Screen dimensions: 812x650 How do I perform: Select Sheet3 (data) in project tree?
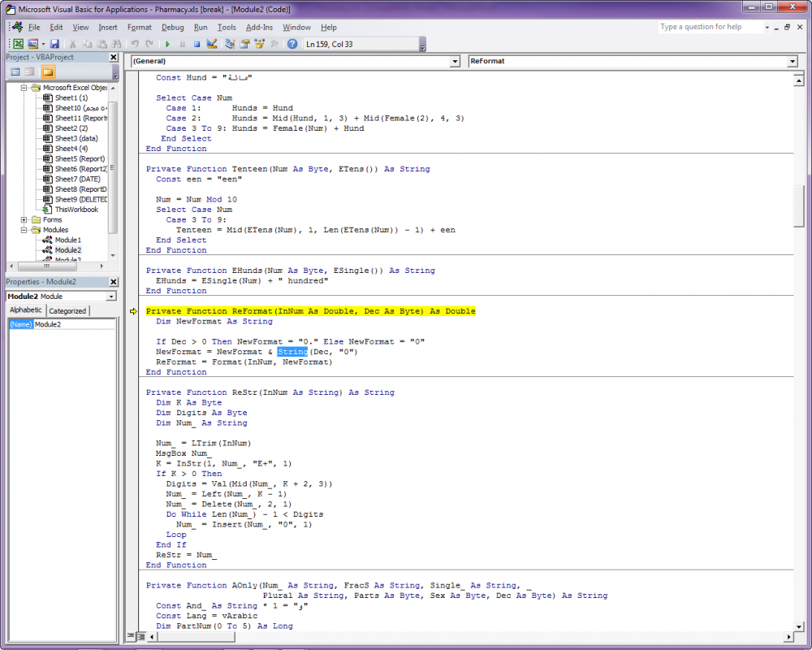tap(76, 138)
